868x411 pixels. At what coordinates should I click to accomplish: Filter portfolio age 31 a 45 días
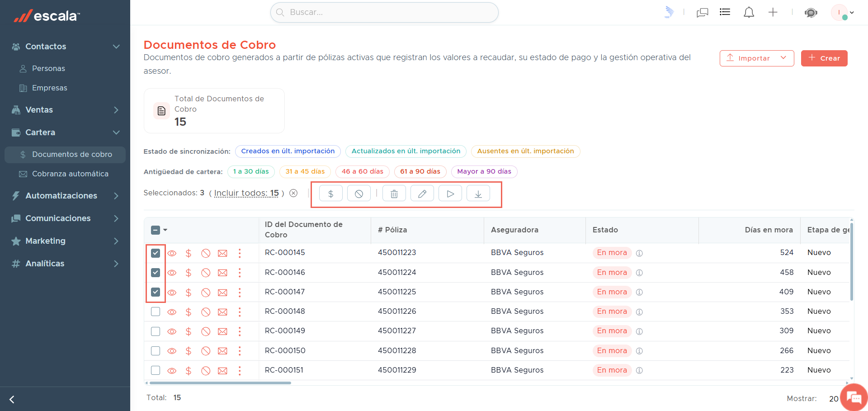(x=305, y=171)
